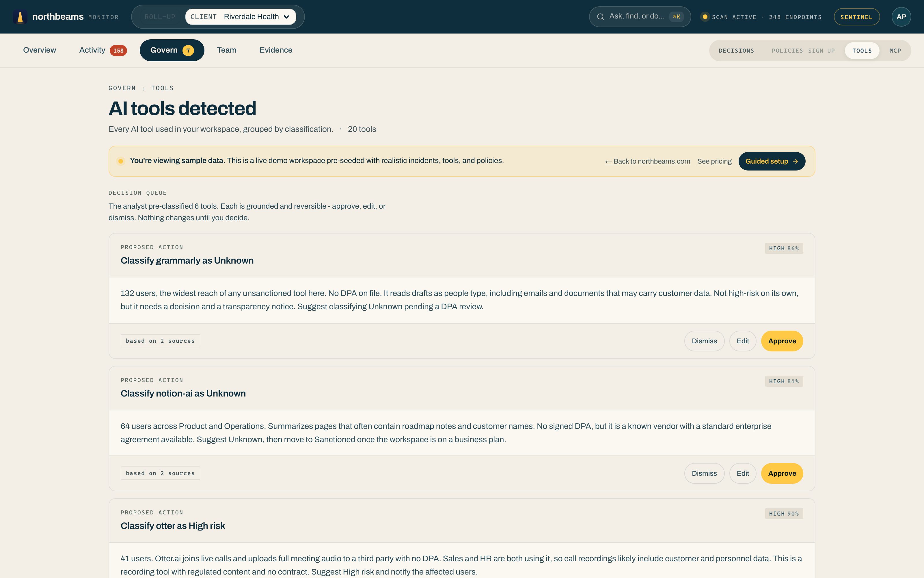924x578 pixels.
Task: Click the AI tools detected page title
Action: coord(182,108)
